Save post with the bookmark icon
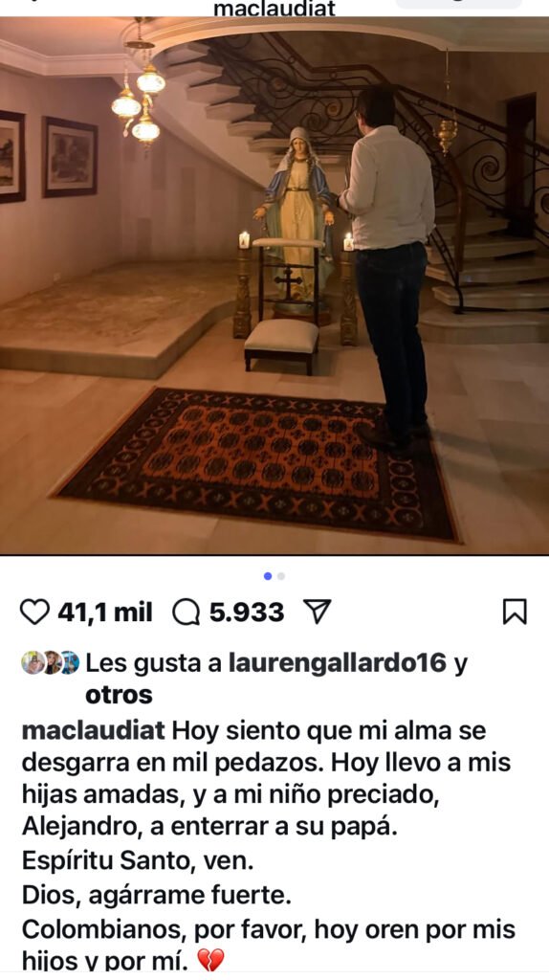Viewport: 549px width, 980px height. pos(515,612)
